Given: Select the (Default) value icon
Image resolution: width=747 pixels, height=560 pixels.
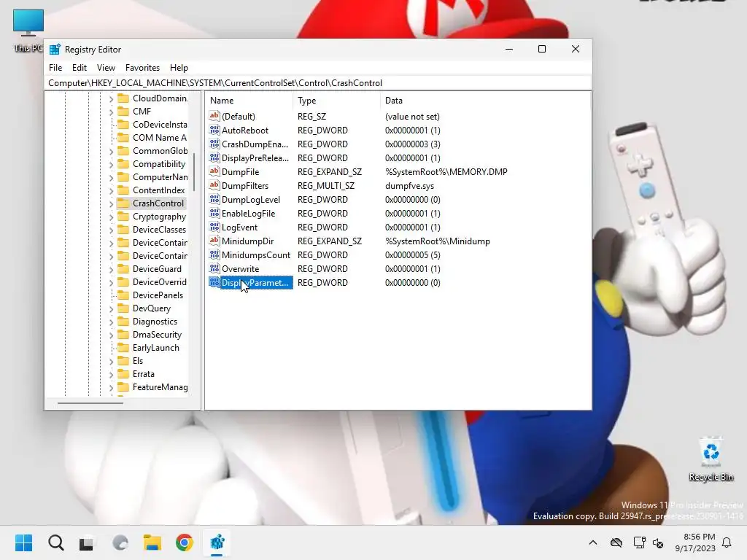Looking at the screenshot, I should (x=214, y=116).
